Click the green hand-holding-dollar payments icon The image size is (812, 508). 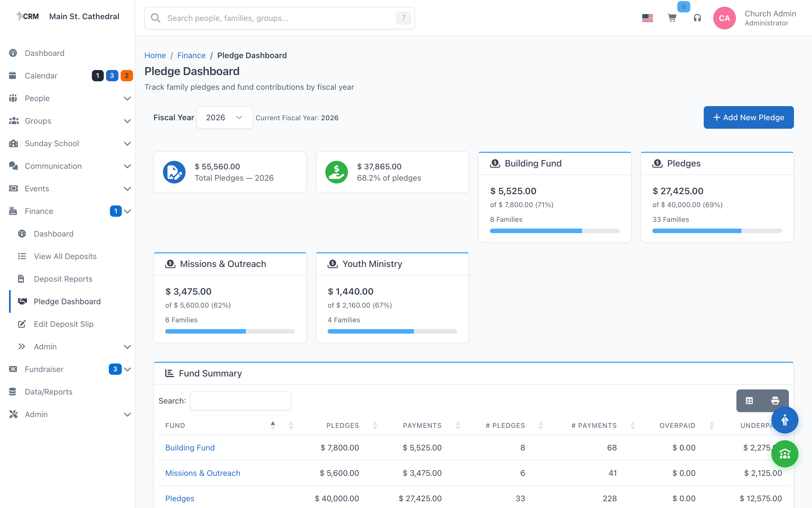pyautogui.click(x=337, y=172)
